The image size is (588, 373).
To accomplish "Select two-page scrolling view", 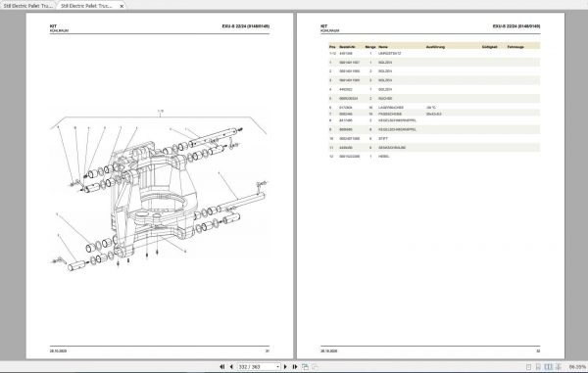I will (559, 367).
